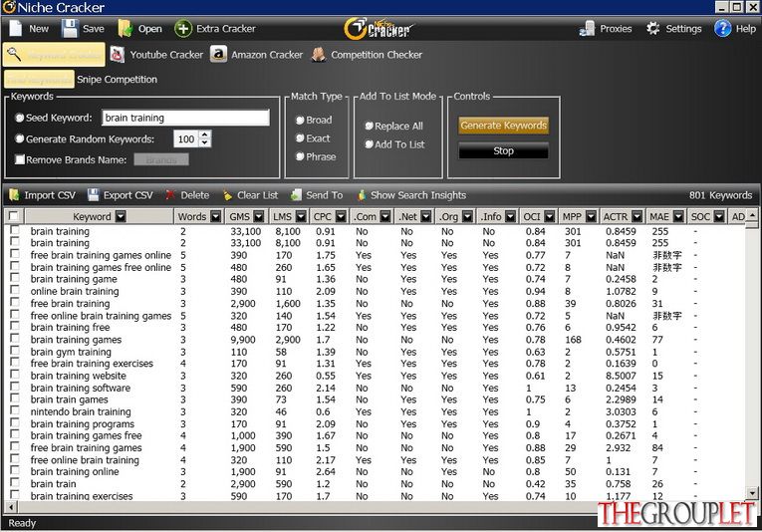Click the 'brain training software' keyword row

click(376, 388)
